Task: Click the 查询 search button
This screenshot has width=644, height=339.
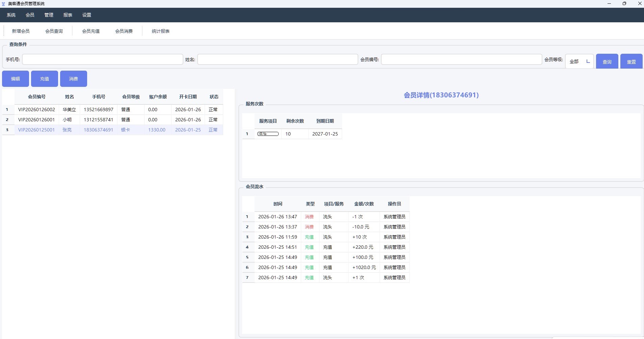Action: (607, 62)
